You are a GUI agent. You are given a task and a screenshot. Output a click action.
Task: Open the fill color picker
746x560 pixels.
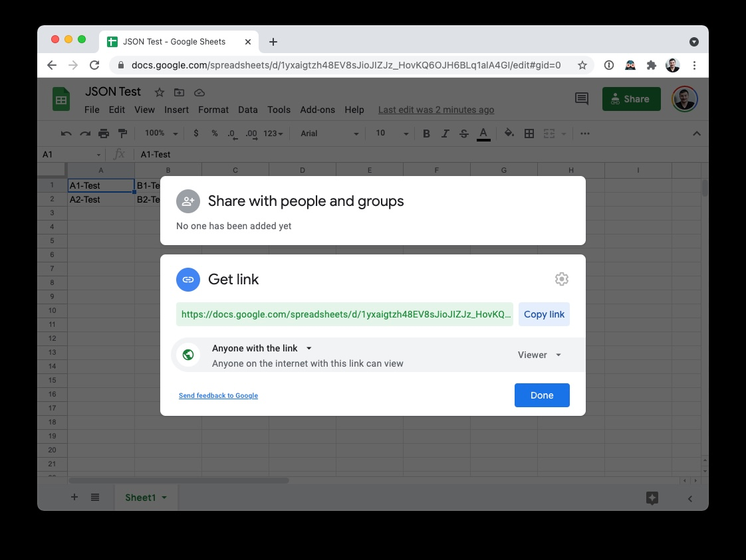click(x=508, y=133)
